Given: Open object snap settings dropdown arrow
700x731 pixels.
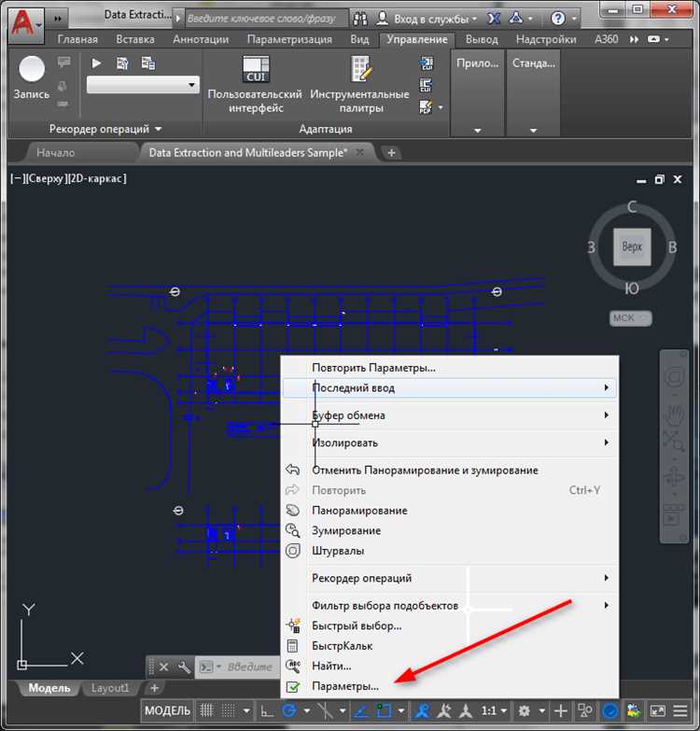Looking at the screenshot, I should [401, 711].
